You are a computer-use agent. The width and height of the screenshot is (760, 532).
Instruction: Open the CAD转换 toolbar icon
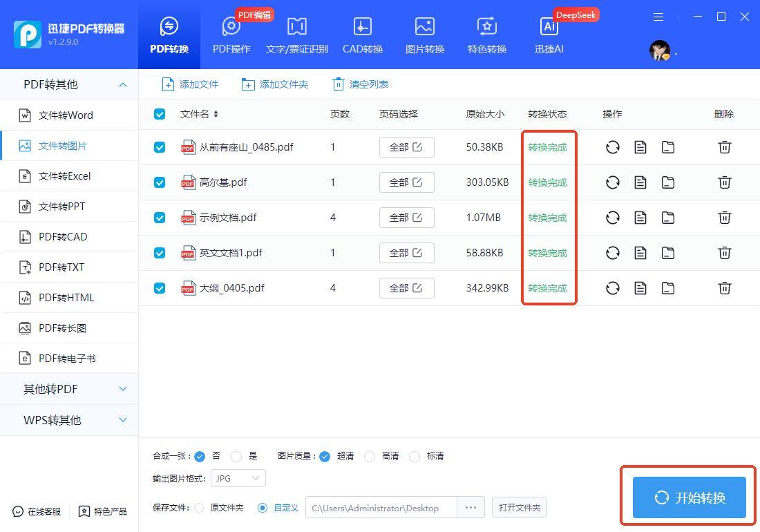362,35
